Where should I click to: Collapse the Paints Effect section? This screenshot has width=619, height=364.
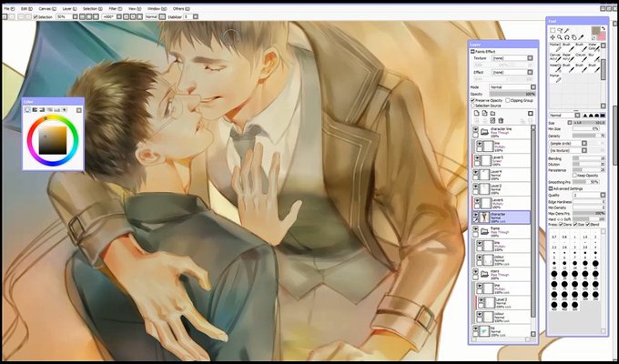pyautogui.click(x=472, y=51)
